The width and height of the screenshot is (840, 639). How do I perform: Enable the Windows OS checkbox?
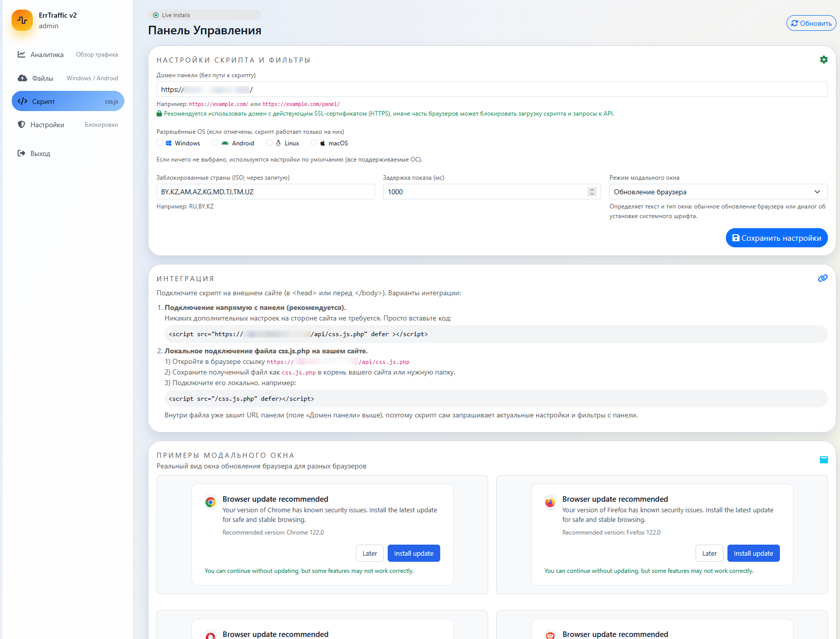point(160,143)
